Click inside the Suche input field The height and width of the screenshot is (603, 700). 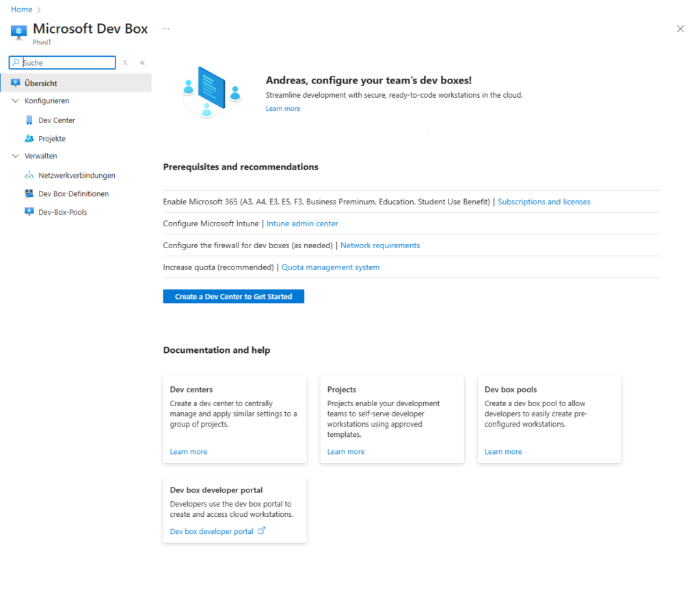65,62
